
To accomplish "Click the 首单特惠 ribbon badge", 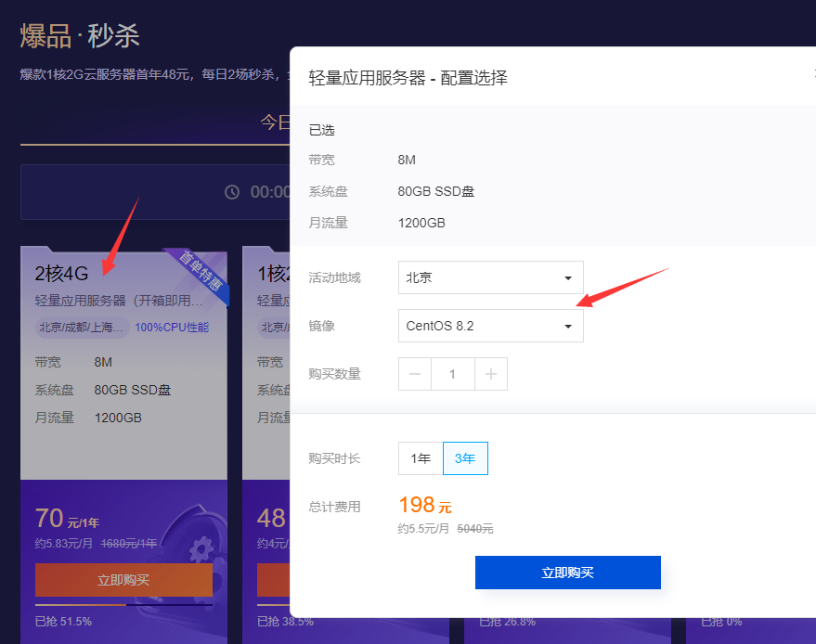I will click(x=201, y=271).
